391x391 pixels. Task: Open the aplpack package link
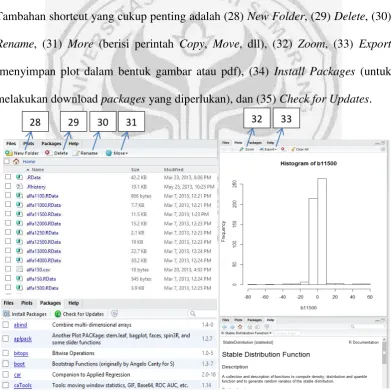(x=23, y=339)
